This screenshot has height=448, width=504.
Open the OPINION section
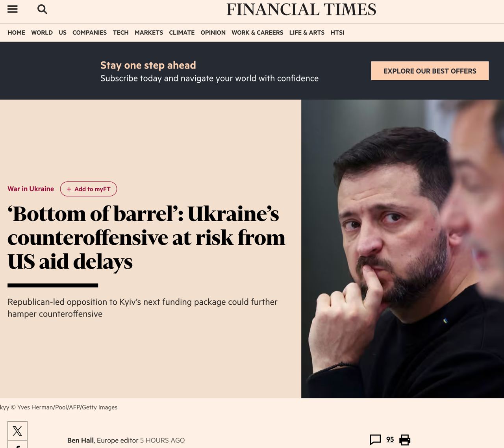213,33
